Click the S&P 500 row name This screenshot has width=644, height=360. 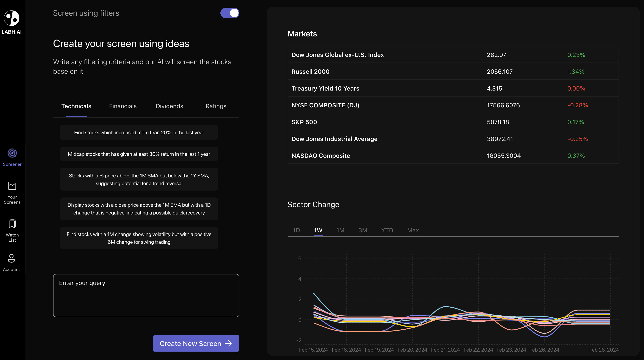304,122
